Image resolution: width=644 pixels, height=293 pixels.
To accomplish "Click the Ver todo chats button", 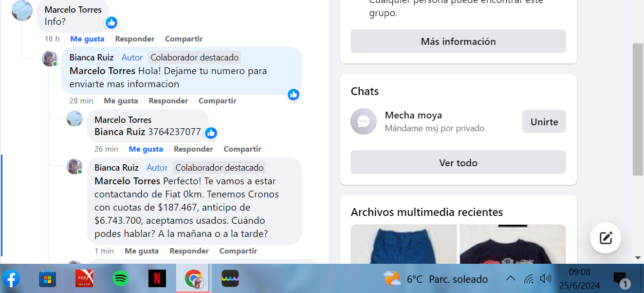I will (x=458, y=162).
